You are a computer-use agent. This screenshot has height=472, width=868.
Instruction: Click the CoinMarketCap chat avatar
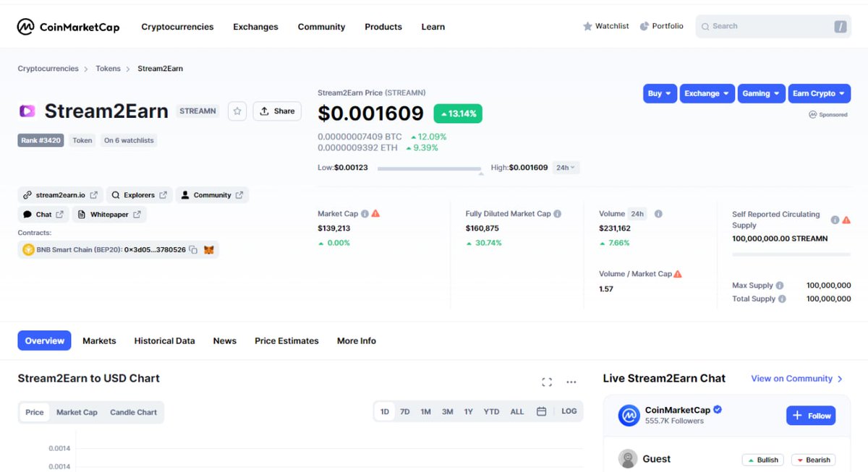point(629,416)
